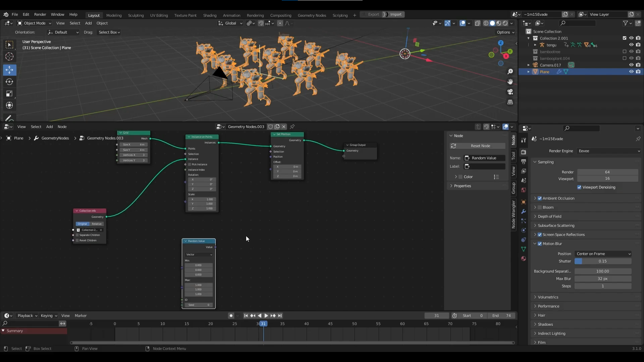Hide the Plane object in outliner
The width and height of the screenshot is (644, 362).
pyautogui.click(x=631, y=72)
